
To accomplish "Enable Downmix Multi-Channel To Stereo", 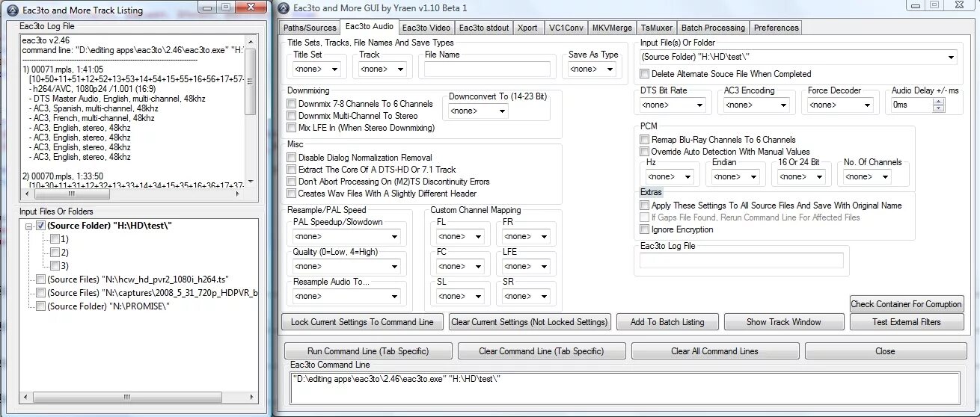I will tap(292, 116).
